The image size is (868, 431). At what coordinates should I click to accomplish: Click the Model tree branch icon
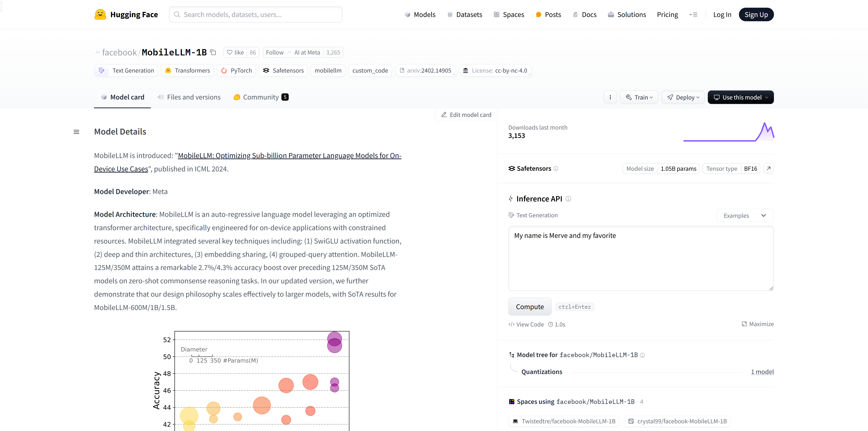coord(512,355)
